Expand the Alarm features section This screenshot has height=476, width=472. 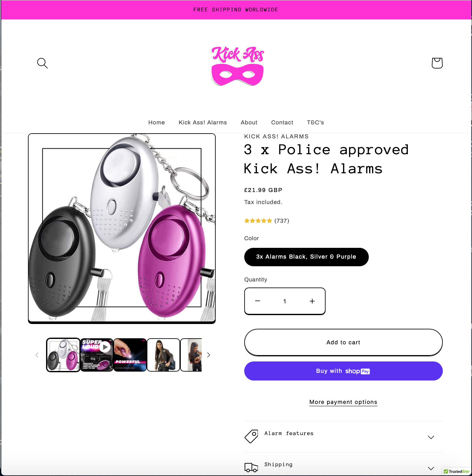coord(343,437)
